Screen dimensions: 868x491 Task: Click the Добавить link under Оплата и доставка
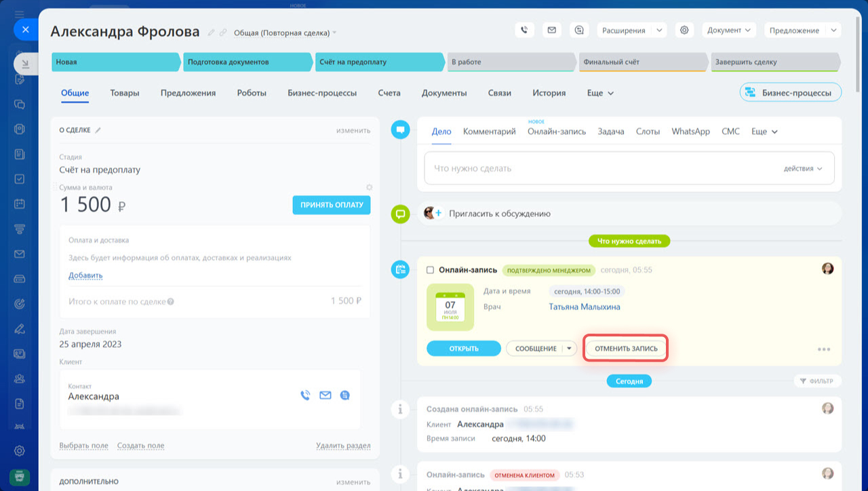coord(85,275)
